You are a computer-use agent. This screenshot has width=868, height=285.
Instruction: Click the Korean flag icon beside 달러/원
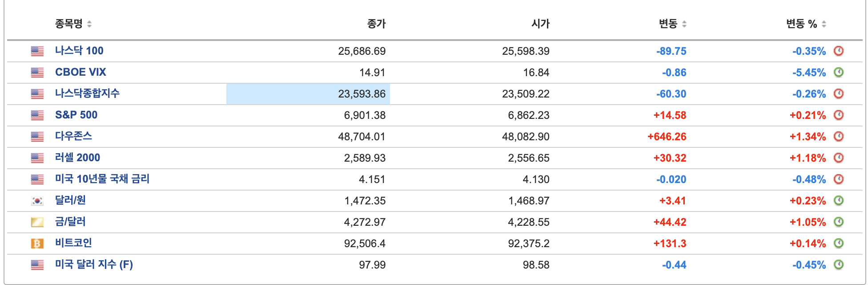pyautogui.click(x=37, y=201)
